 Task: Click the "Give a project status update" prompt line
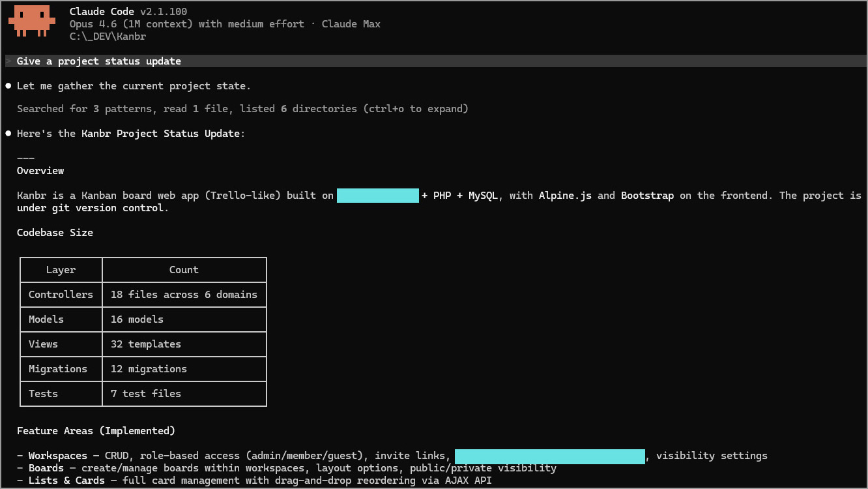pyautogui.click(x=99, y=61)
